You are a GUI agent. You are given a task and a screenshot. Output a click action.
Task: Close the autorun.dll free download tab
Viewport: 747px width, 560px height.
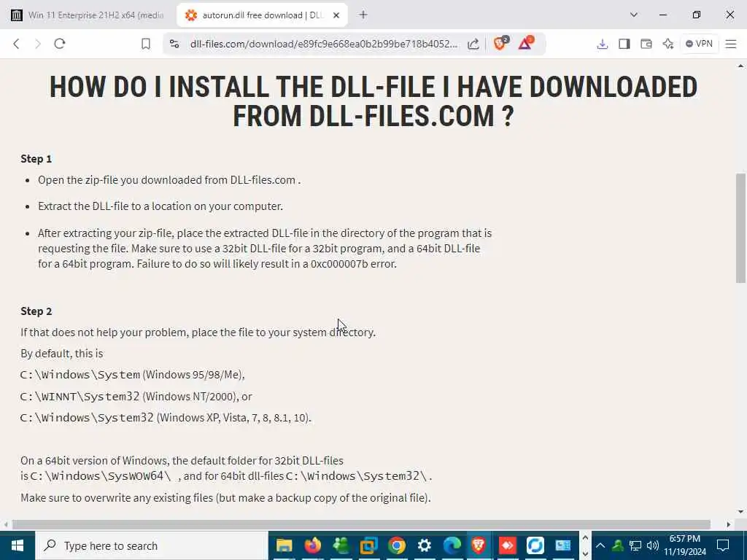point(336,15)
